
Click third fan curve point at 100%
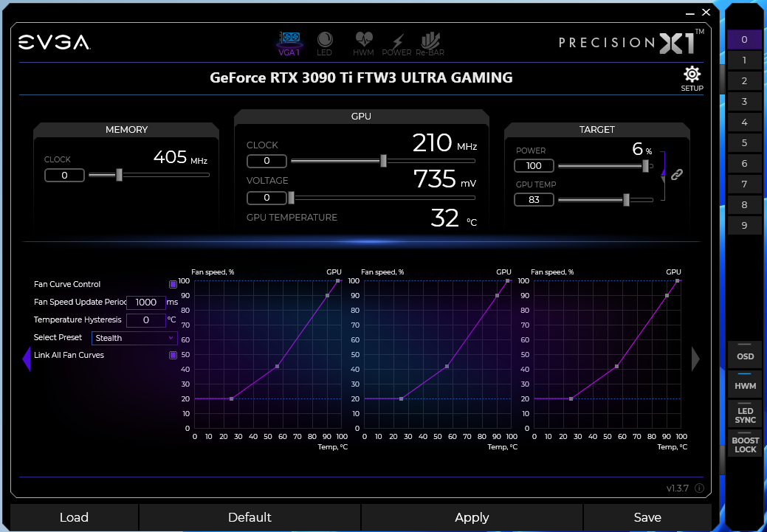(x=678, y=280)
